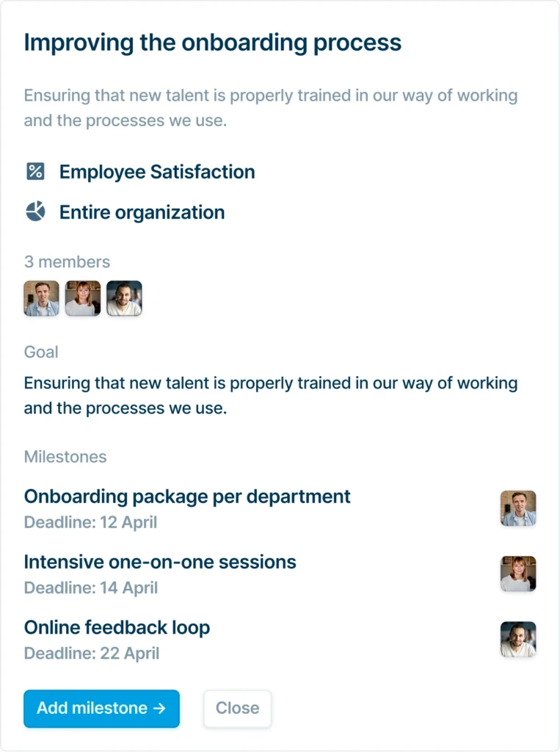Select Entire organization text
560x752 pixels.
coord(142,212)
